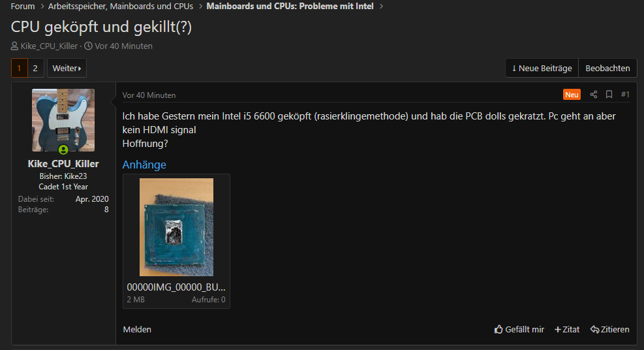Open Probleme mit Intel subforum breadcrumb
644x350 pixels.
(290, 6)
